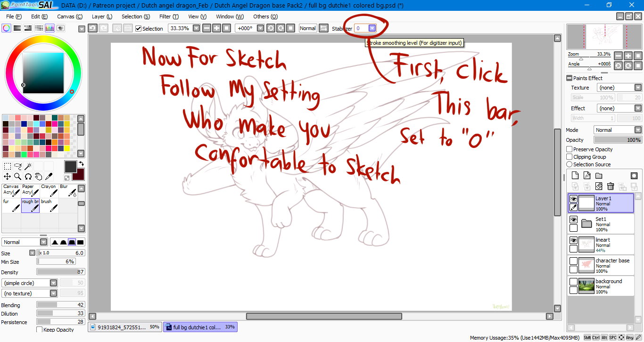Screen dimensions: 644x342
Task: Switch to the 91931824 document tab
Action: pos(125,327)
